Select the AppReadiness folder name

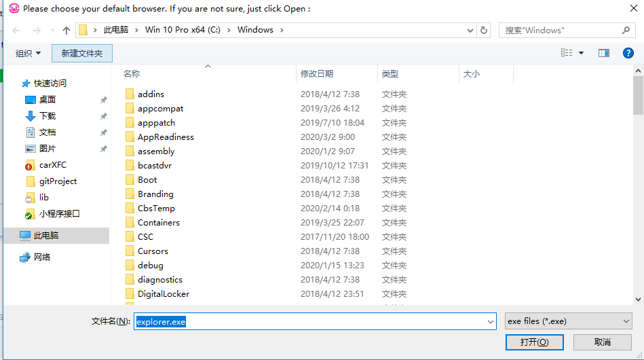(x=166, y=137)
